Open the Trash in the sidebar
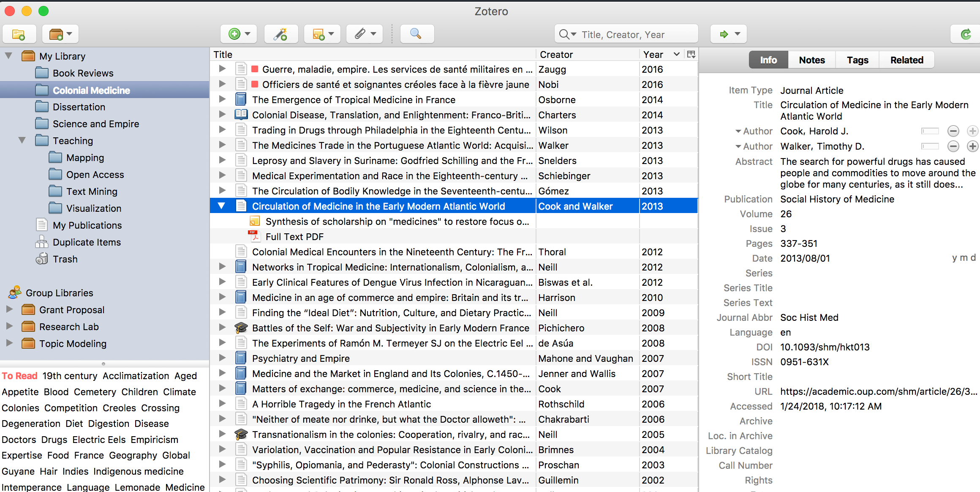This screenshot has height=492, width=980. click(65, 259)
